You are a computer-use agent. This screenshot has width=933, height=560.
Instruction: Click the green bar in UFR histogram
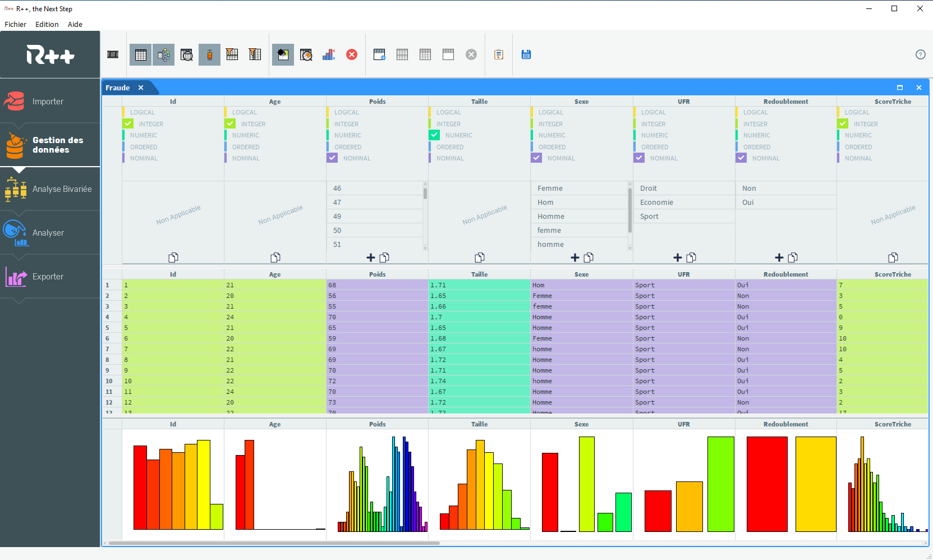point(720,484)
